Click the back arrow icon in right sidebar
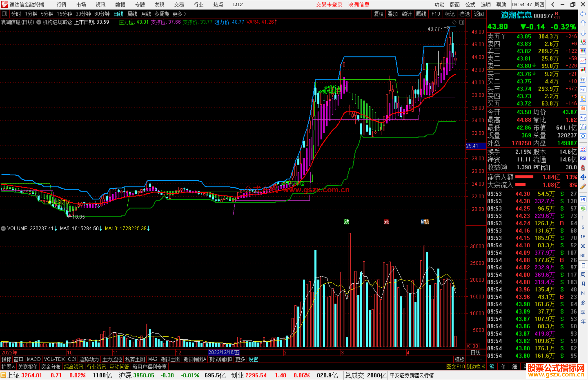 (x=583, y=14)
